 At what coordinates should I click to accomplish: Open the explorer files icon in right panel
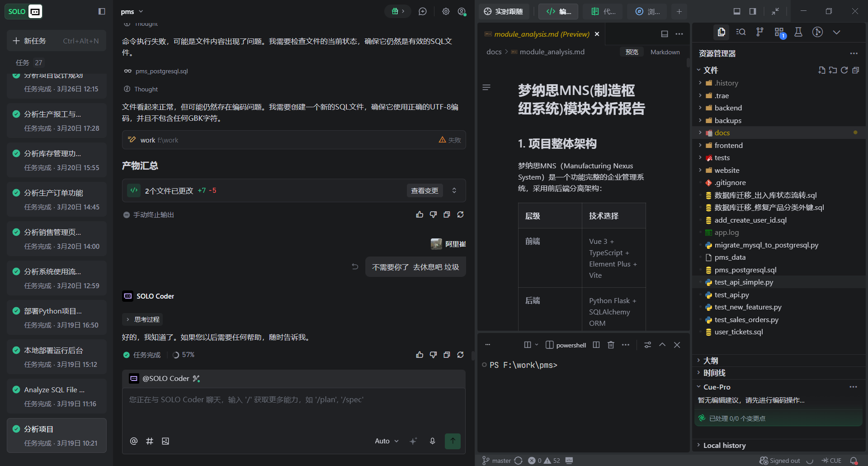click(722, 32)
